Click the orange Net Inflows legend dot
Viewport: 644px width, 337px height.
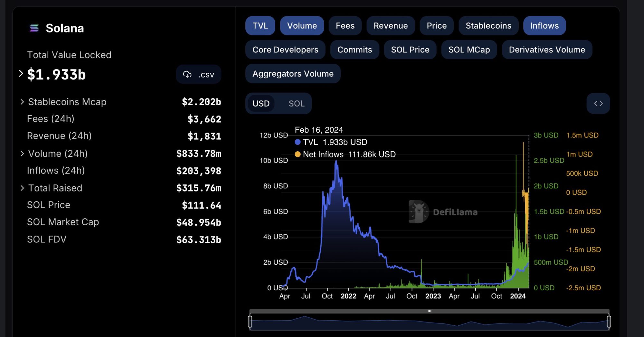pos(298,154)
